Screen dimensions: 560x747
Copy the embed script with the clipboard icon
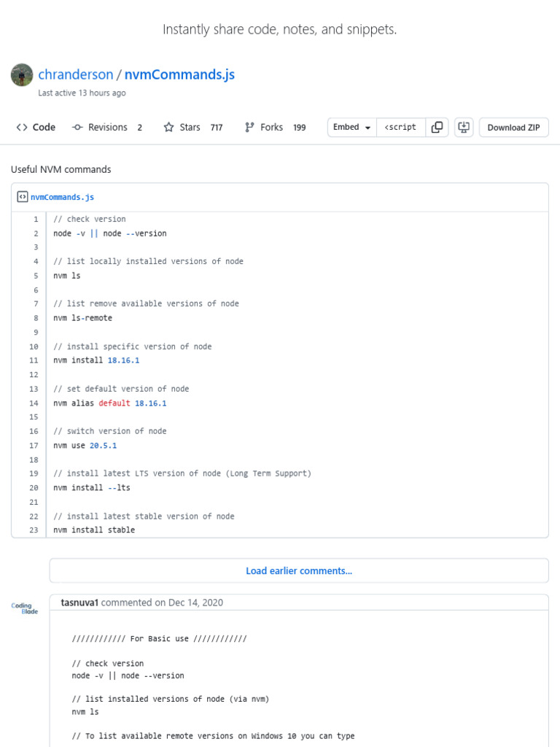pos(437,127)
